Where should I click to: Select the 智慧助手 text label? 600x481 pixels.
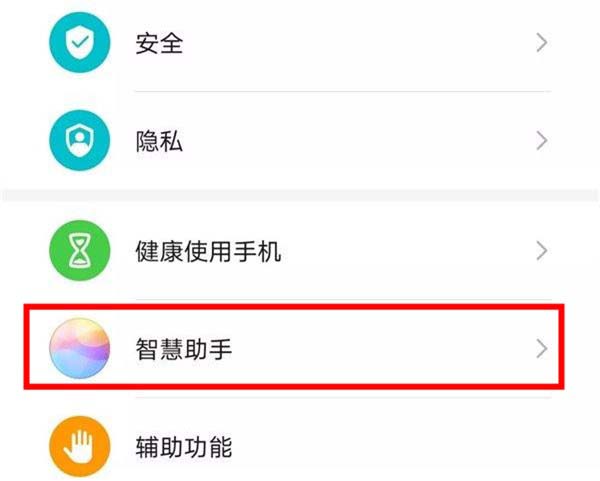[x=184, y=349]
